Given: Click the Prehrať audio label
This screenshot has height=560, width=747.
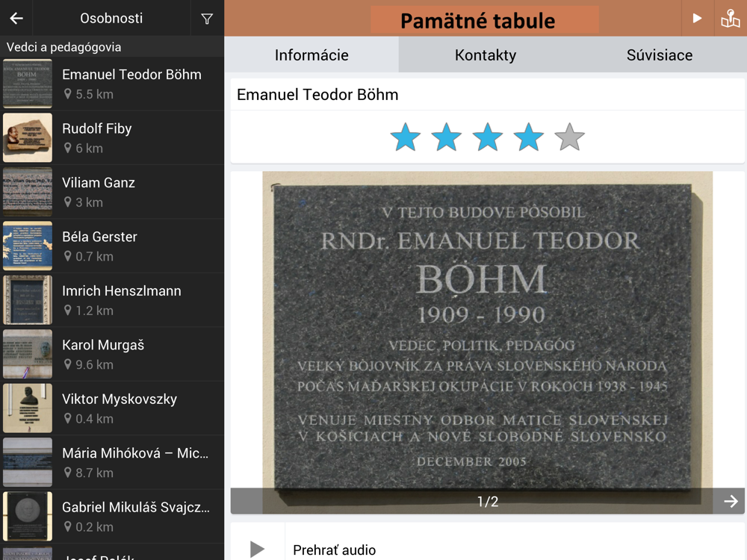Looking at the screenshot, I should [x=335, y=550].
